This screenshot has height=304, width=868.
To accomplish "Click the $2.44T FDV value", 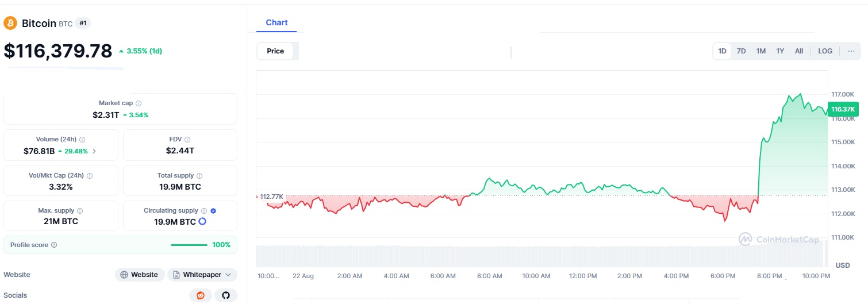I will (x=180, y=151).
